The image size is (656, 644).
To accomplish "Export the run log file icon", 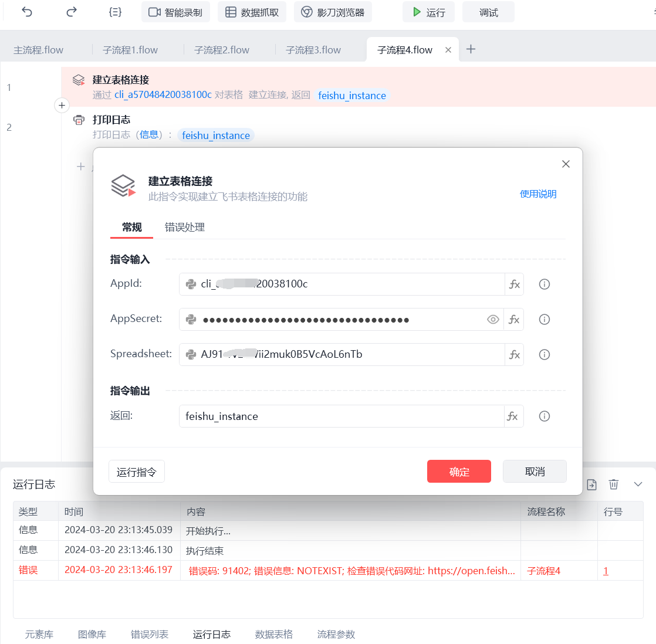I will click(591, 484).
